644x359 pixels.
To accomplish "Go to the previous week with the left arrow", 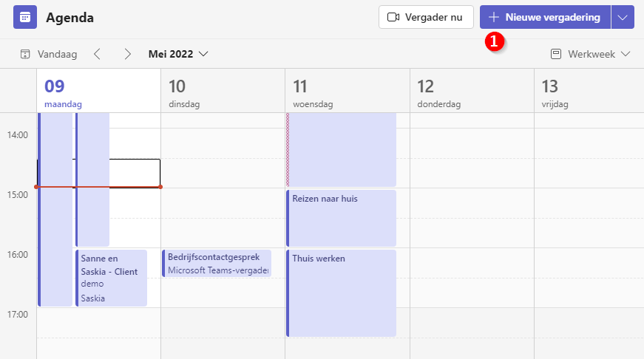I will [98, 54].
